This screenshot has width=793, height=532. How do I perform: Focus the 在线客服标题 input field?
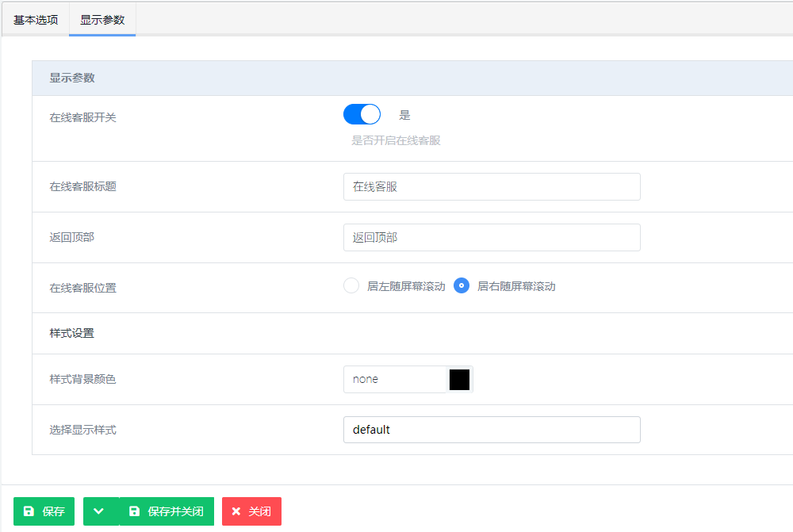(492, 187)
